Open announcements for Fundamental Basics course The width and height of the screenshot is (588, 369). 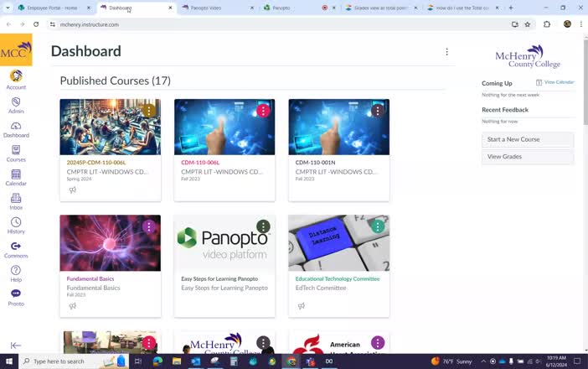coord(73,306)
